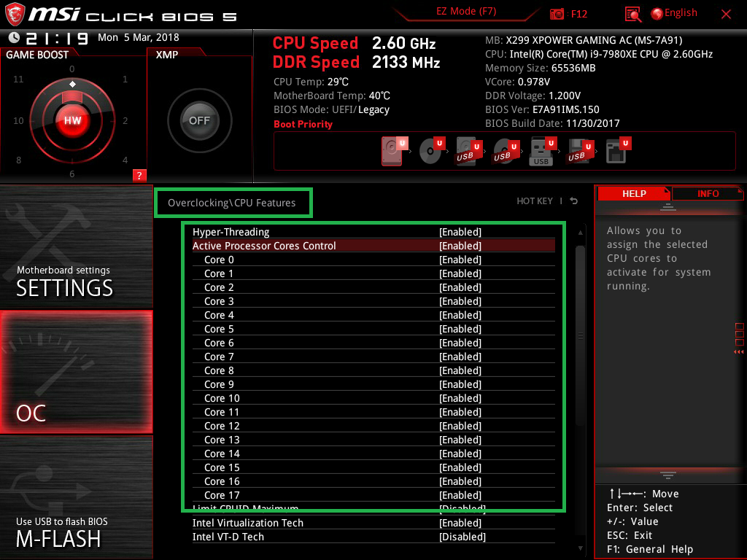
Task: Select the Core 12 row label
Action: (222, 426)
